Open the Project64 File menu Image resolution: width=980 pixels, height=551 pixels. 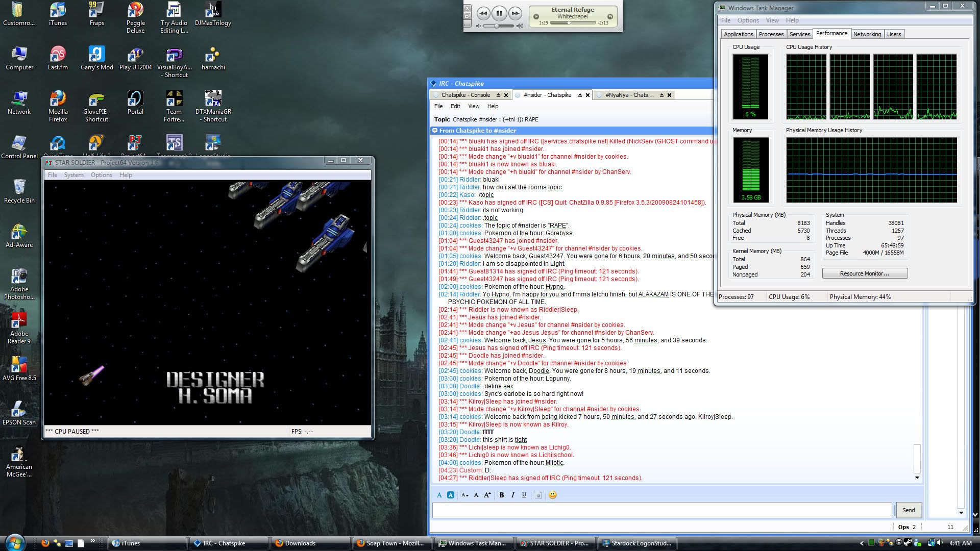coord(52,175)
